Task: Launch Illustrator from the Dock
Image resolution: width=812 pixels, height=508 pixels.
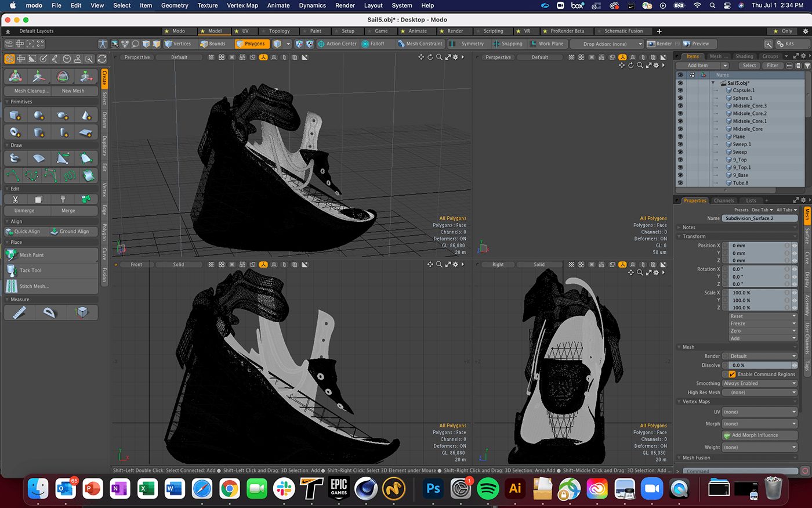Action: click(x=515, y=488)
